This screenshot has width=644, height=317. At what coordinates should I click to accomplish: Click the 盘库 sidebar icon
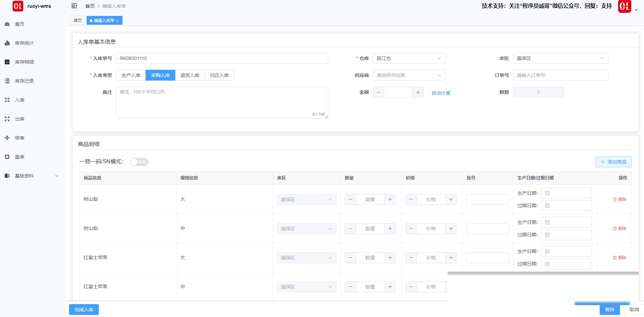tap(7, 157)
